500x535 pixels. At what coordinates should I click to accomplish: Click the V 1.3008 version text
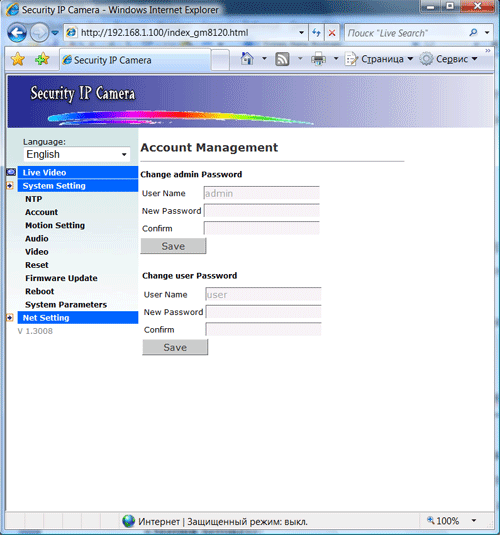point(35,331)
